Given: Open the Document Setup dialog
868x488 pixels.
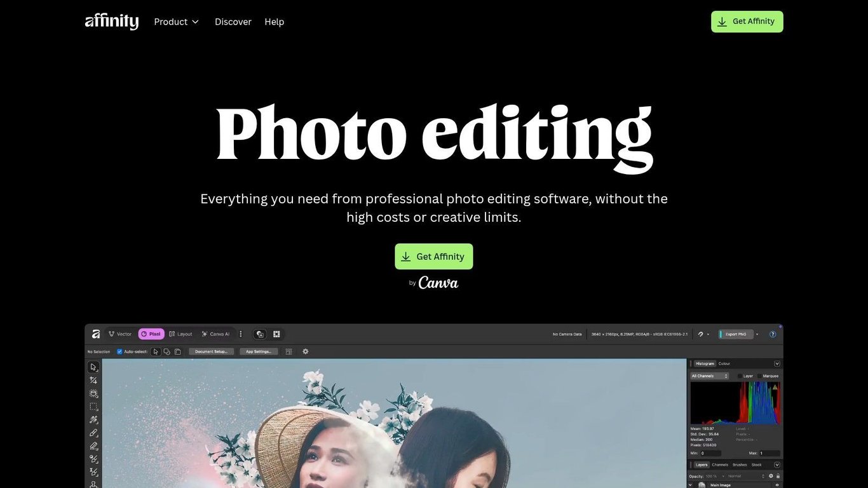Looking at the screenshot, I should (x=211, y=351).
